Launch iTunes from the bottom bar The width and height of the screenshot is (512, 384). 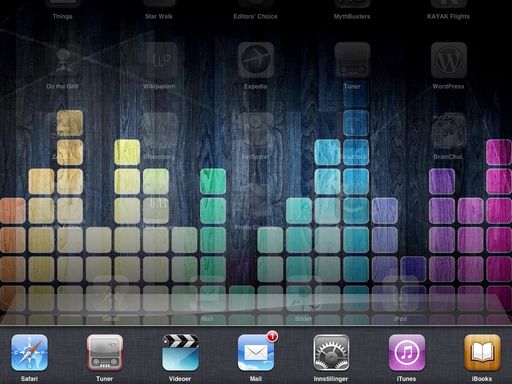click(x=407, y=353)
